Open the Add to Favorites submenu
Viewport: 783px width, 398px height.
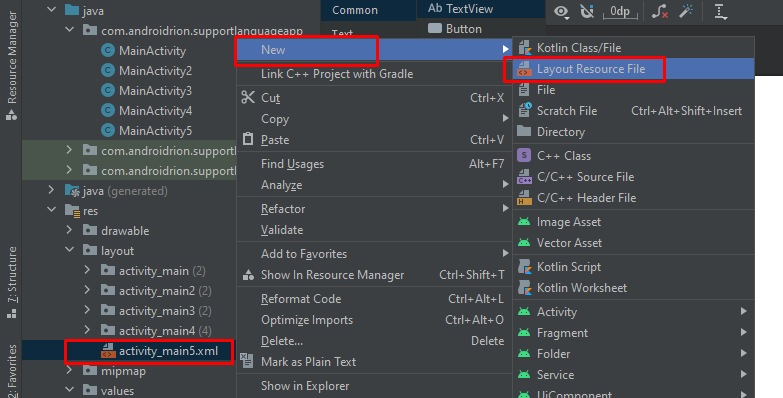[374, 254]
